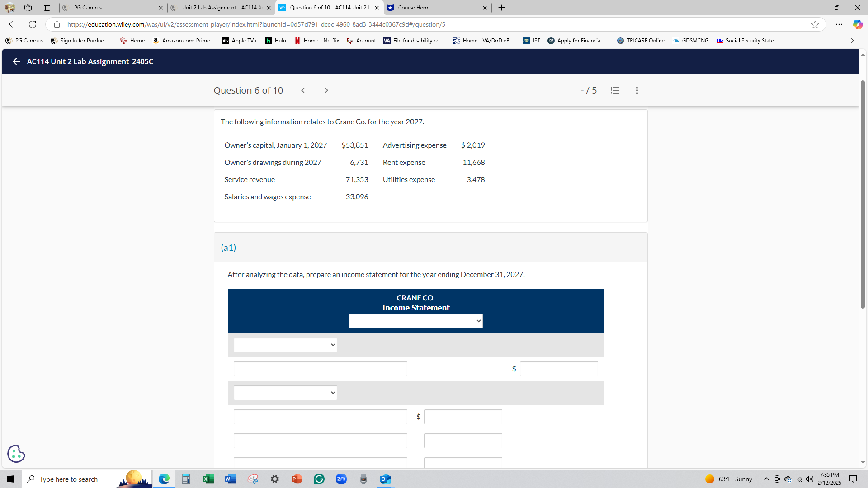Expand the income statement date dropdown
The image size is (868, 488).
(415, 321)
